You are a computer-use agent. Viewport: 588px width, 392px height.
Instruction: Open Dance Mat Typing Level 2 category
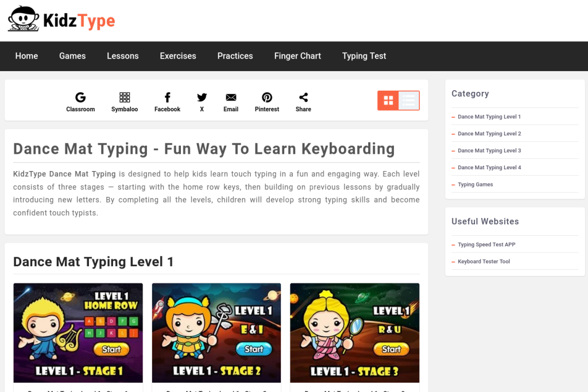point(489,133)
